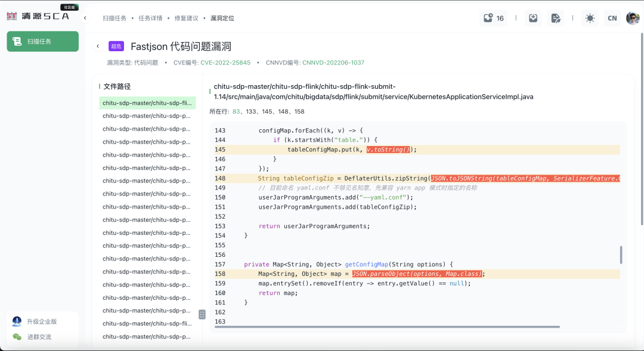Jump to line 158 in 所在行 list

click(x=299, y=111)
